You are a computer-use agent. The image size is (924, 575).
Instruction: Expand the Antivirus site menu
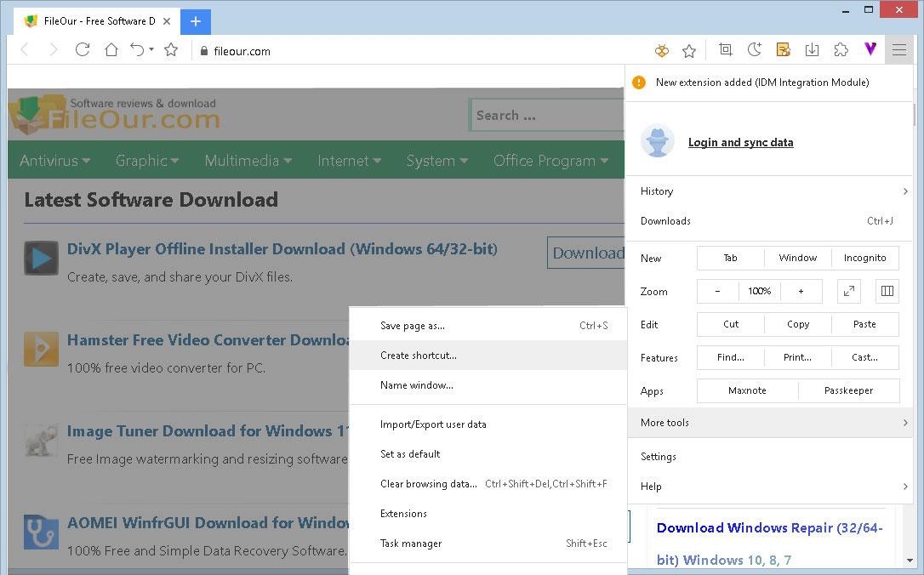coord(54,160)
